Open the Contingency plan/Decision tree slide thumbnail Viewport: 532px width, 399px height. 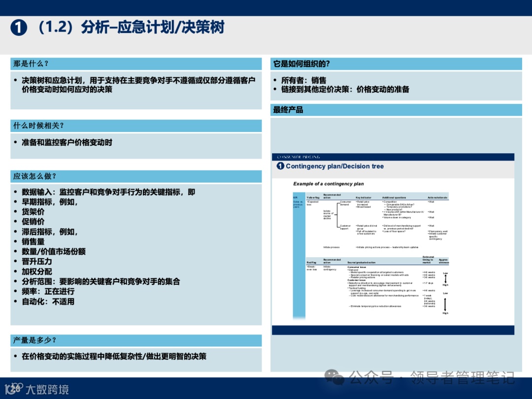[393, 244]
